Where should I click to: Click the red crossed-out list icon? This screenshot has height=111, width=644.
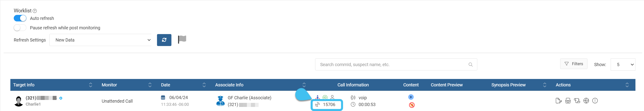pyautogui.click(x=412, y=105)
